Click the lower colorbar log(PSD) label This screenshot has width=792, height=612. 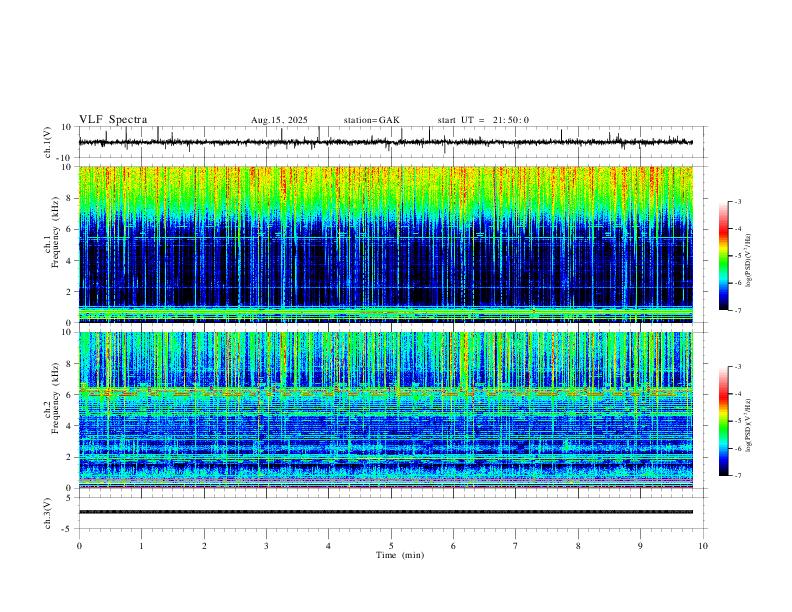749,425
